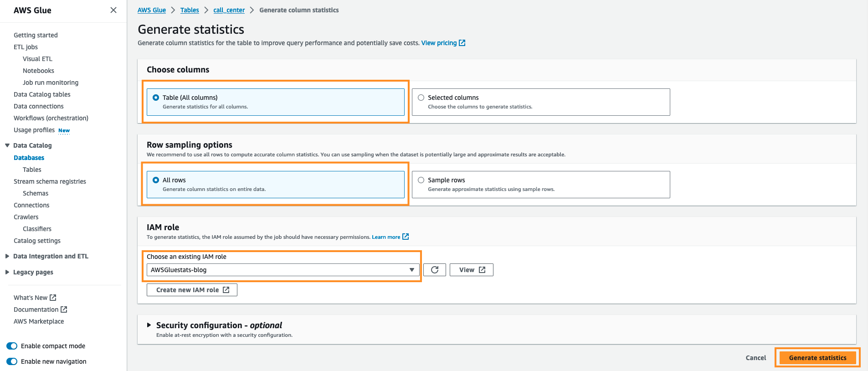Open Classifiers in the sidebar
868x371 pixels.
[37, 229]
